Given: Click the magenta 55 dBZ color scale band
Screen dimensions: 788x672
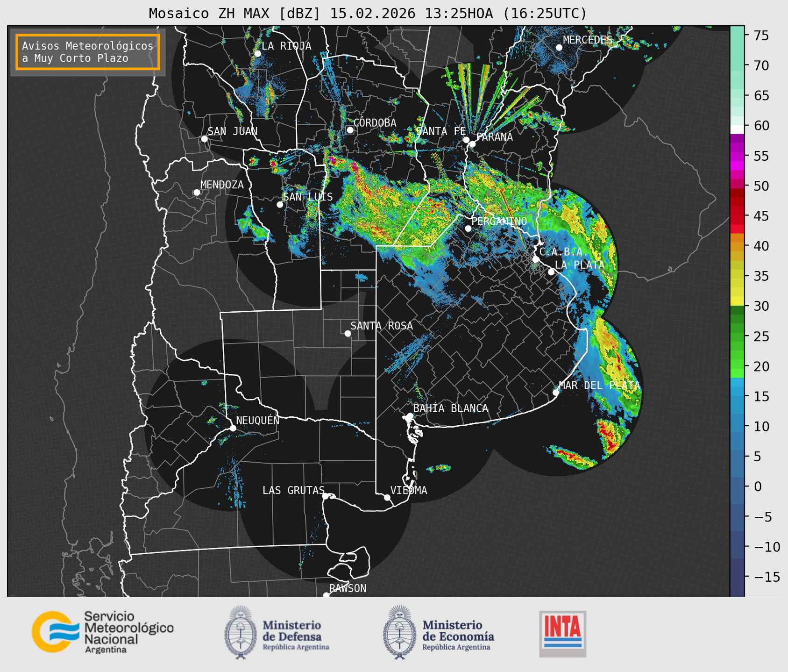Looking at the screenshot, I should [x=737, y=156].
